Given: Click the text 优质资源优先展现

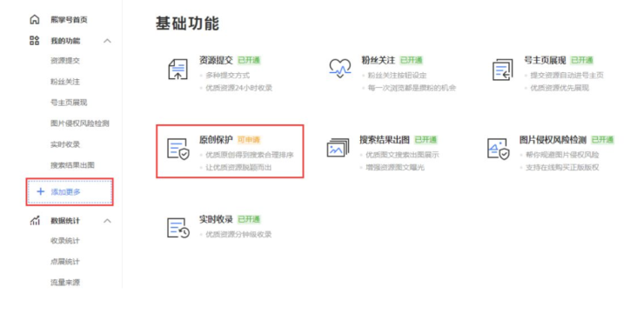Looking at the screenshot, I should (x=560, y=88).
